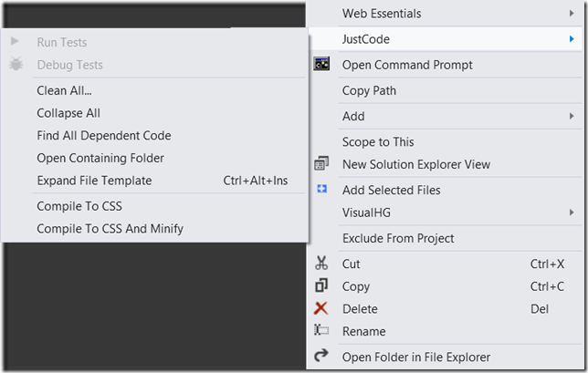This screenshot has height=373, width=588.
Task: Click the Copy pages icon
Action: point(321,286)
